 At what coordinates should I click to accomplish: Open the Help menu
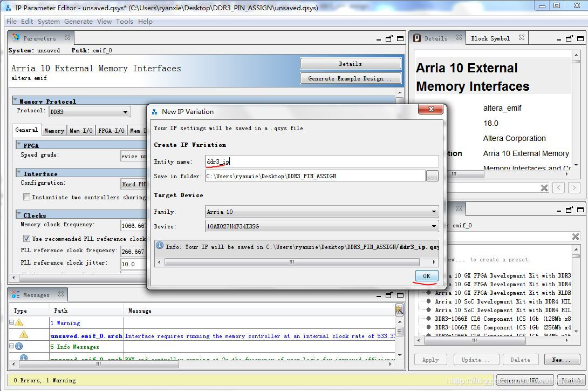click(x=145, y=22)
